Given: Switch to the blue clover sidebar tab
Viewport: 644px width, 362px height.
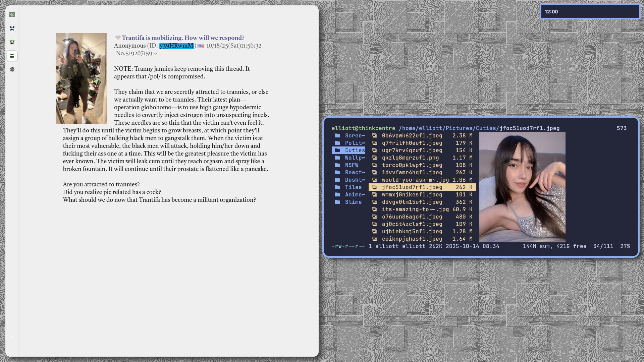Looking at the screenshot, I should [x=12, y=28].
